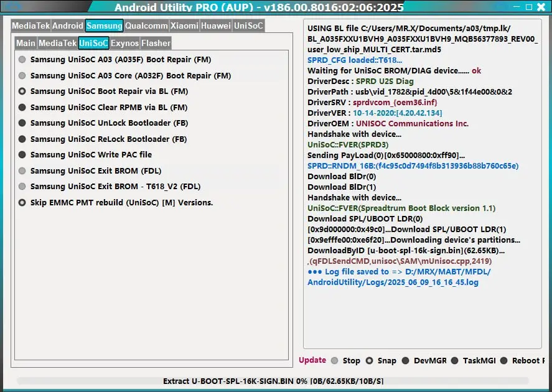This screenshot has width=552, height=392.
Task: Click the 'Sending PayLoad(0)' log line
Action: pyautogui.click(x=386, y=155)
